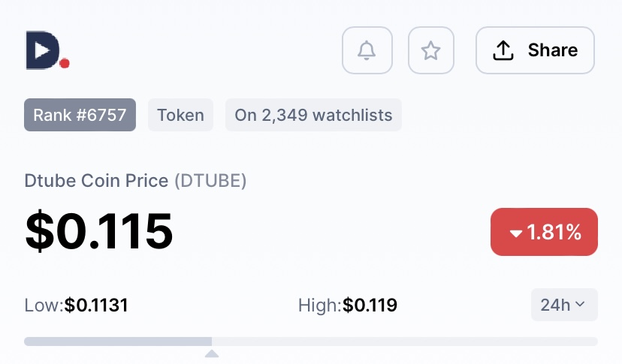Click the DTube coin logo
This screenshot has width=622, height=364.
(x=47, y=50)
